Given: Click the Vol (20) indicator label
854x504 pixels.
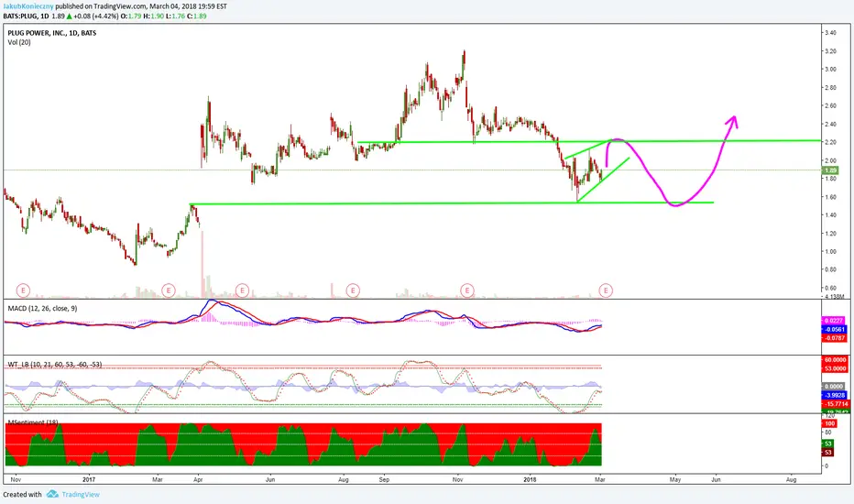Looking at the screenshot, I should tap(19, 42).
